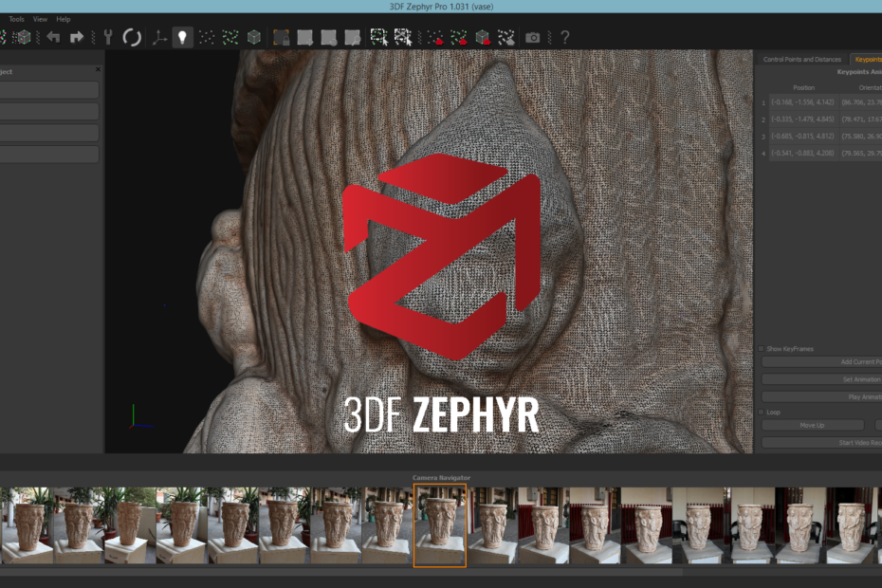Viewport: 882px width, 588px height.
Task: Click the gray square with plus icon
Action: tap(304, 38)
